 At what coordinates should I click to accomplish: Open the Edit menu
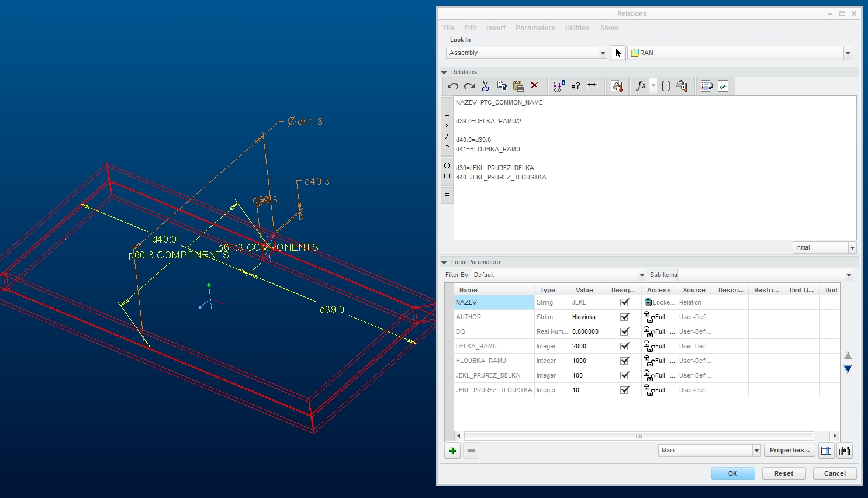[x=470, y=28]
